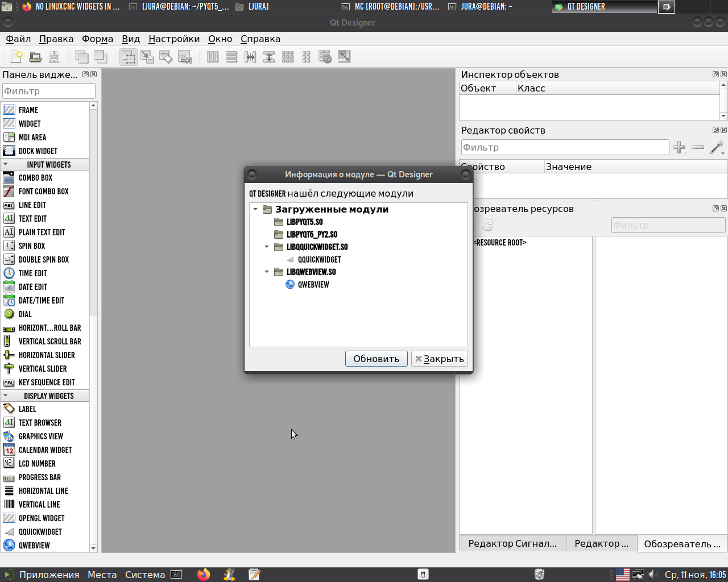The width and height of the screenshot is (728, 582).
Task: Collapse the Display Widgets category
Action: pos(6,396)
